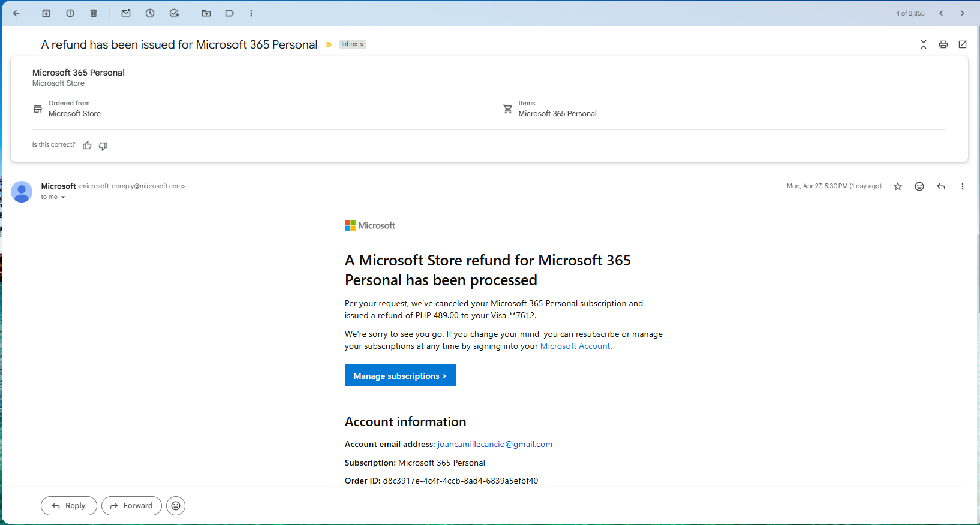Image resolution: width=980 pixels, height=525 pixels.
Task: Toggle the importance marker beside subject
Action: [329, 44]
